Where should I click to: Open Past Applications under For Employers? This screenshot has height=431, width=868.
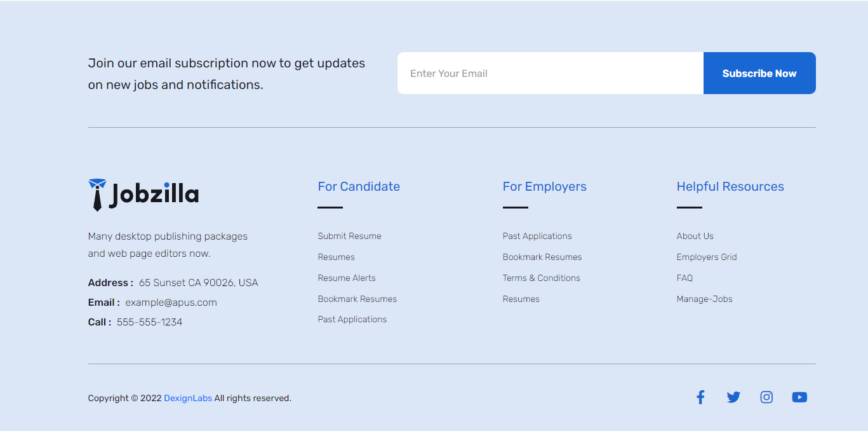[x=537, y=236]
